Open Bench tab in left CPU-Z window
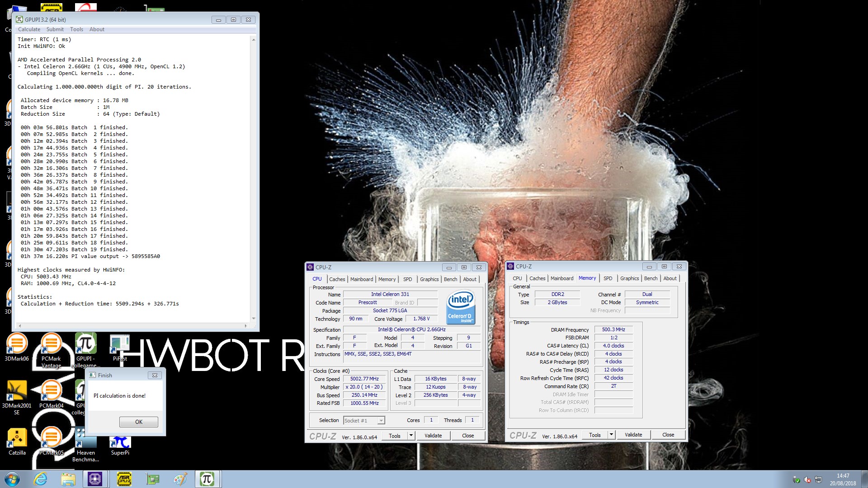 point(450,279)
